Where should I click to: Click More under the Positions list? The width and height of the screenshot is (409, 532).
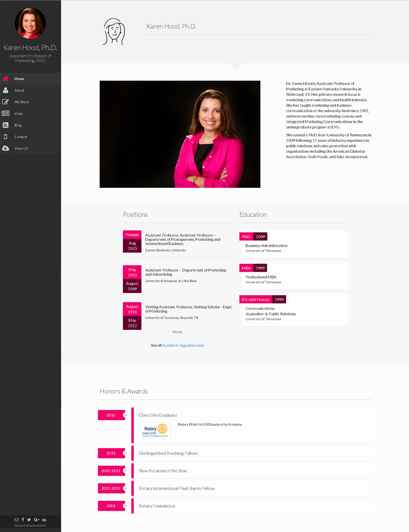[x=177, y=332]
